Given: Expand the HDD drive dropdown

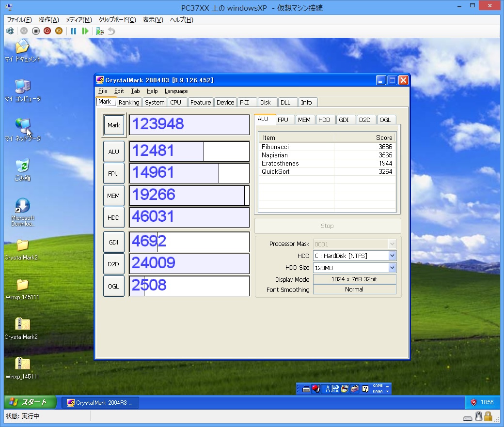Looking at the screenshot, I should (392, 256).
